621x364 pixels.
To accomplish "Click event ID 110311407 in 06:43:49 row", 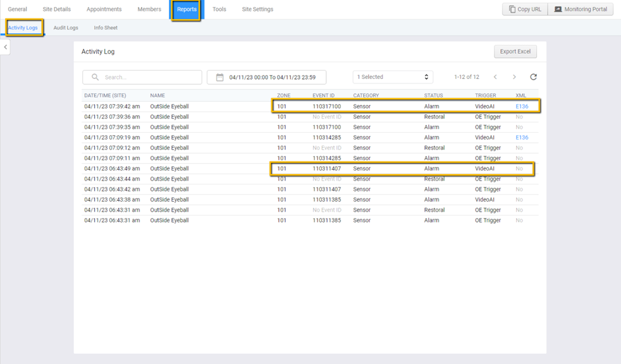I will coord(327,169).
